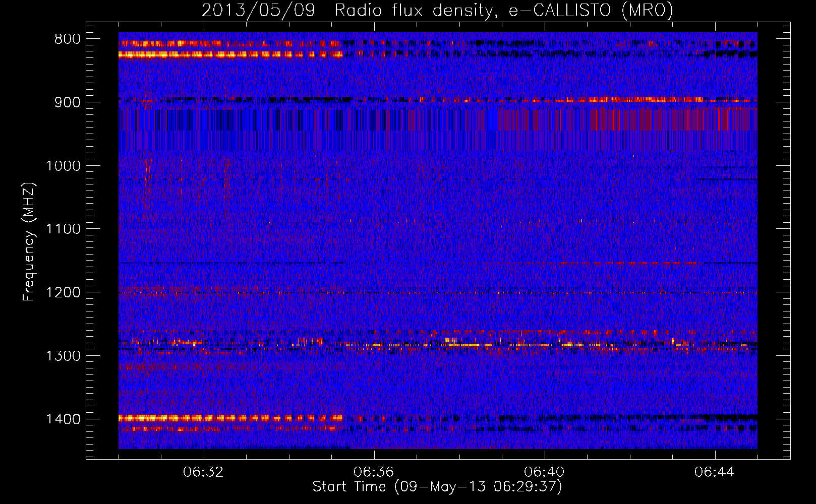Click the 'Start Time (09-May-13 06:29:37)' label
Screen dimensions: 816x504
437,487
